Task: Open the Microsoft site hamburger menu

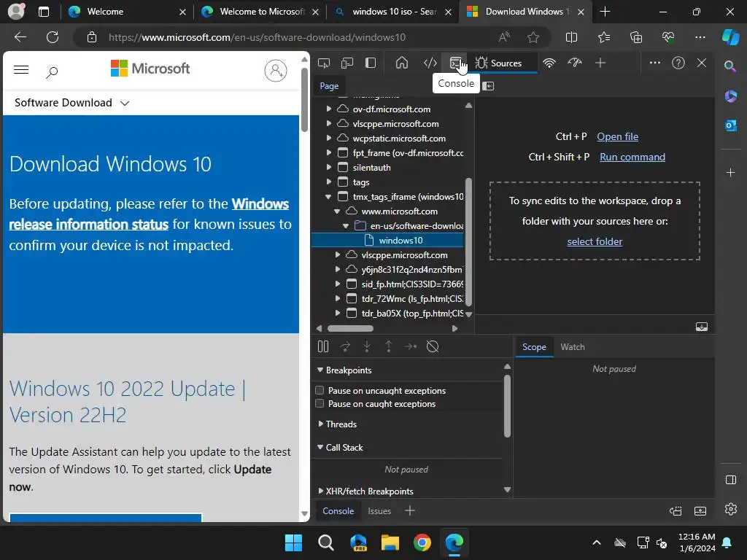Action: (21, 70)
